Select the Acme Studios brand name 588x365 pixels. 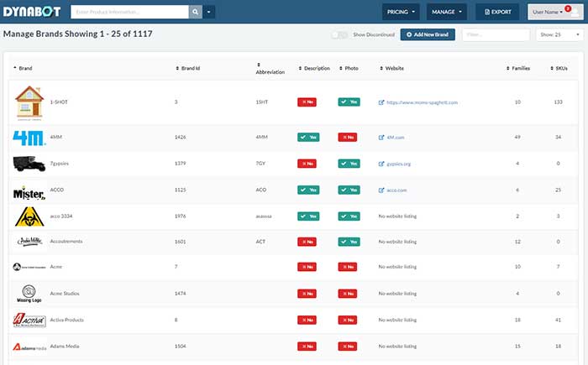(x=65, y=294)
